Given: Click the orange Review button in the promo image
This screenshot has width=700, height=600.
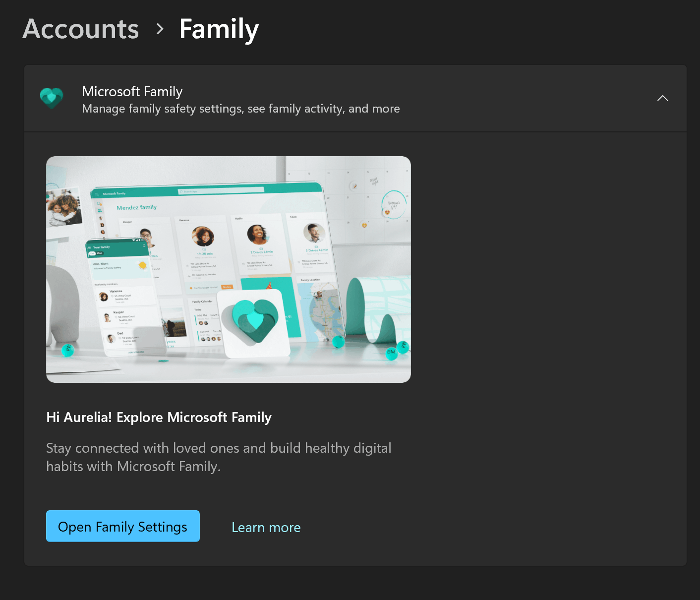Looking at the screenshot, I should (x=227, y=287).
